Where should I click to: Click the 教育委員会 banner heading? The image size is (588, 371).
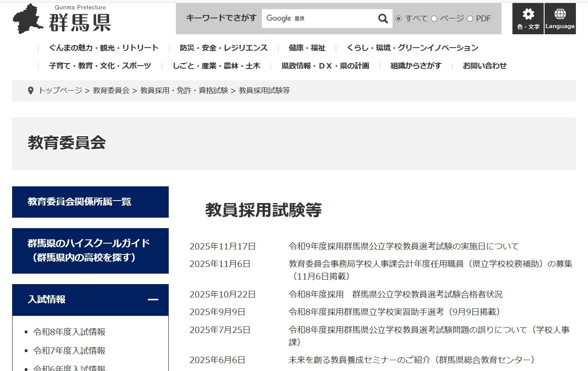67,143
